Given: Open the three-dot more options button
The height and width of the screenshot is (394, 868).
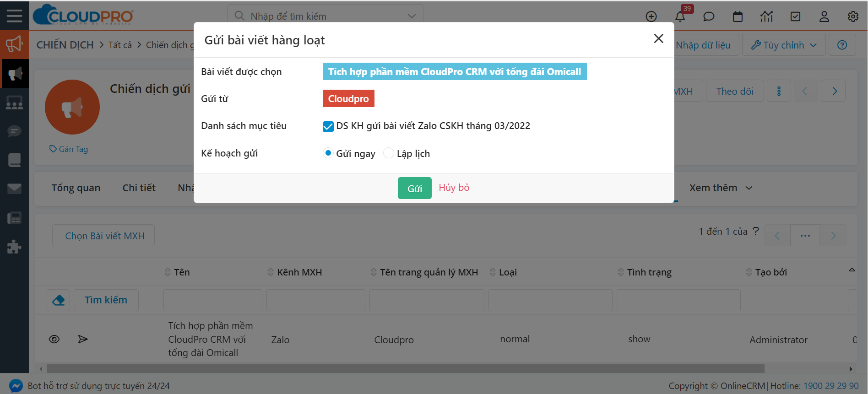Looking at the screenshot, I should point(779,91).
